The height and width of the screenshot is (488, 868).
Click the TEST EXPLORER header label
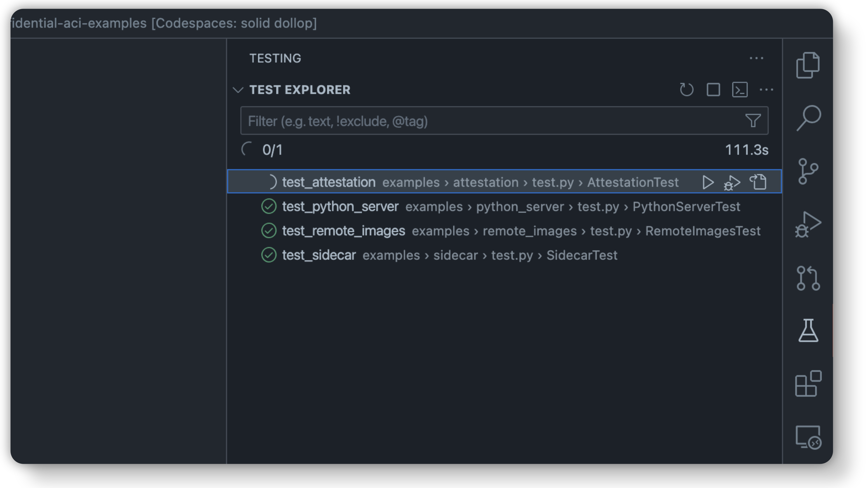[x=300, y=90]
